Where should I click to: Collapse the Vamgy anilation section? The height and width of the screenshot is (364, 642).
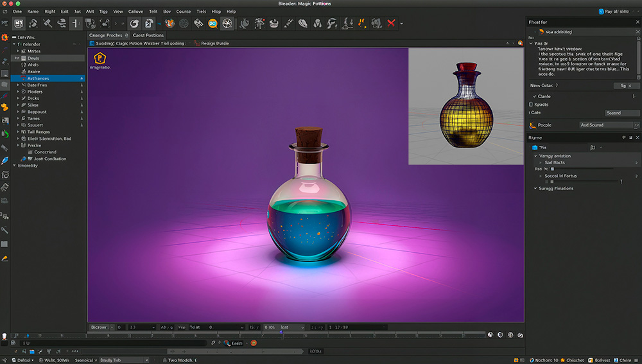[x=535, y=156]
